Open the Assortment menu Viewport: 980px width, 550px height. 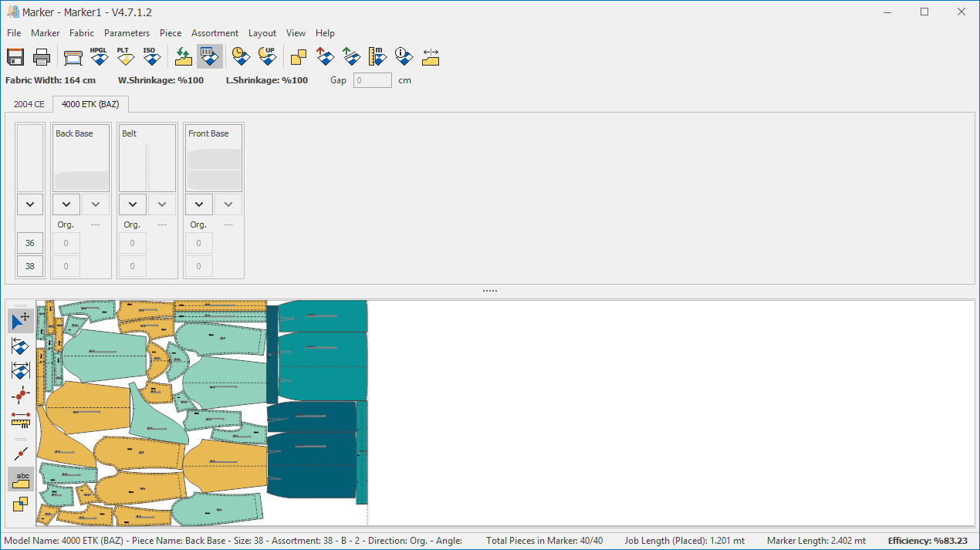click(215, 33)
